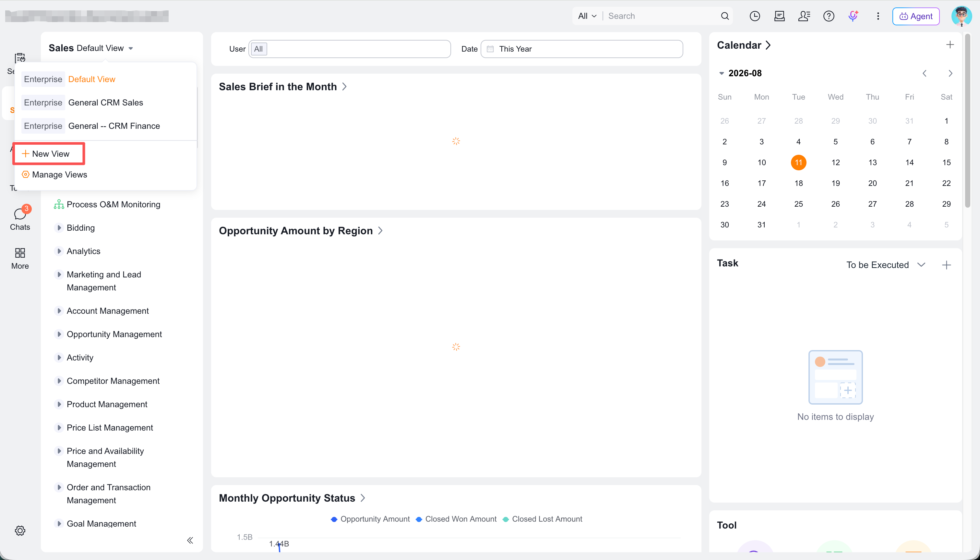The width and height of the screenshot is (980, 560).
Task: Select General CRM Sales view
Action: point(106,103)
